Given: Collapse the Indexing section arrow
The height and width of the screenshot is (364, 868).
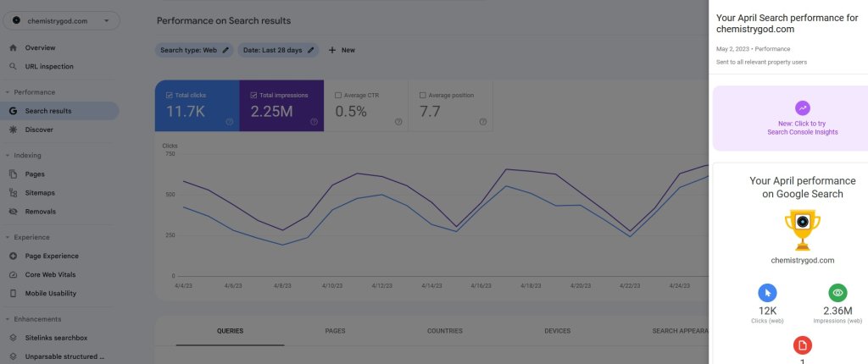Looking at the screenshot, I should pyautogui.click(x=7, y=156).
